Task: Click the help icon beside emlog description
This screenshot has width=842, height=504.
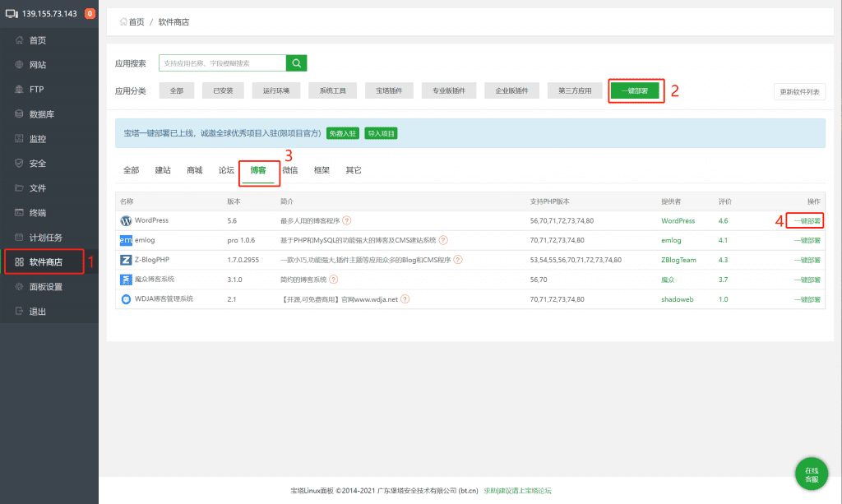Action: pyautogui.click(x=443, y=240)
